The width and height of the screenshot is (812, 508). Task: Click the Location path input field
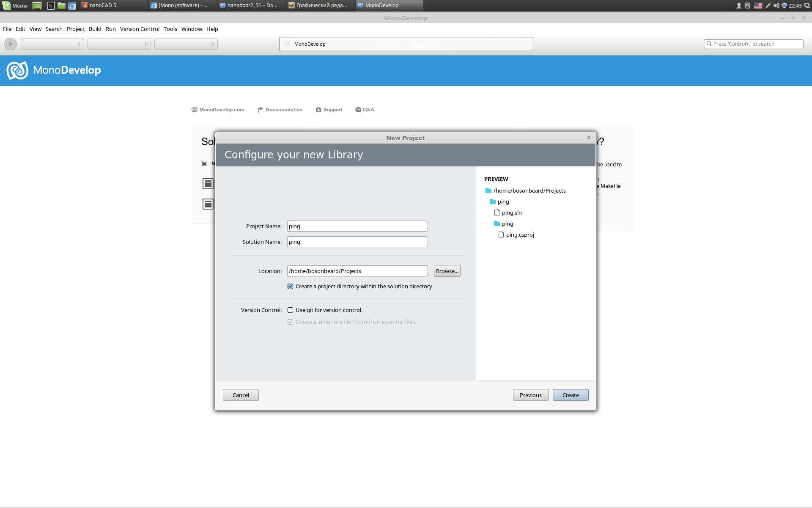coord(357,271)
